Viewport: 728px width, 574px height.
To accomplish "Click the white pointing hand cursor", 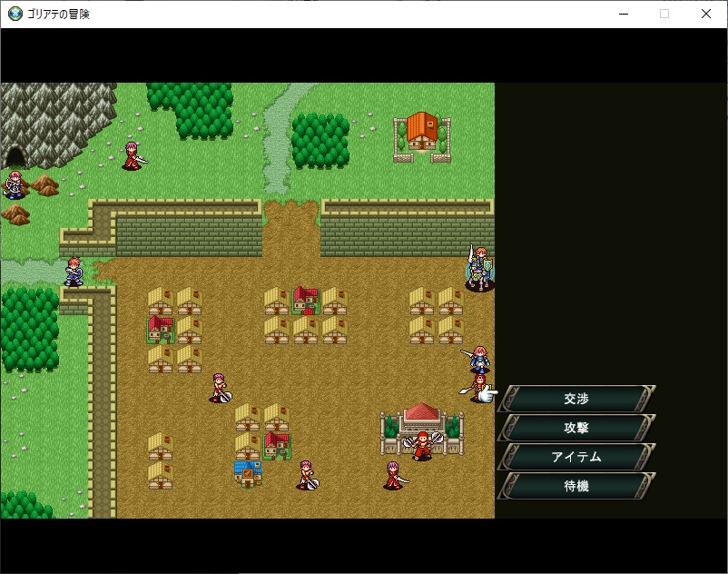I will coord(487,395).
